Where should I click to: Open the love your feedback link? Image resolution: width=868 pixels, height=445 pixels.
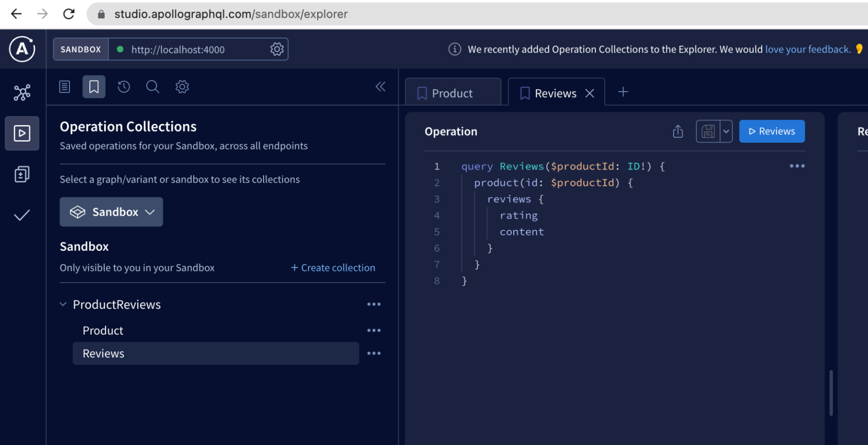pos(808,49)
